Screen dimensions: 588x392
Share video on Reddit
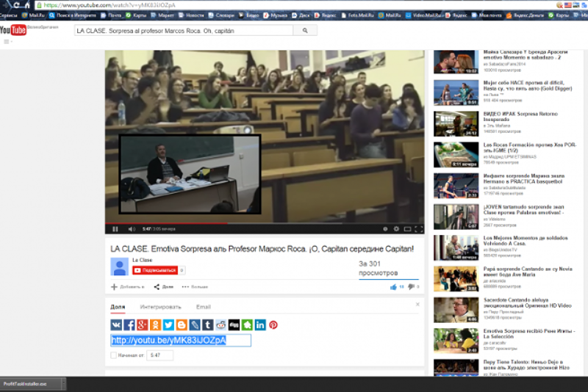[220, 324]
